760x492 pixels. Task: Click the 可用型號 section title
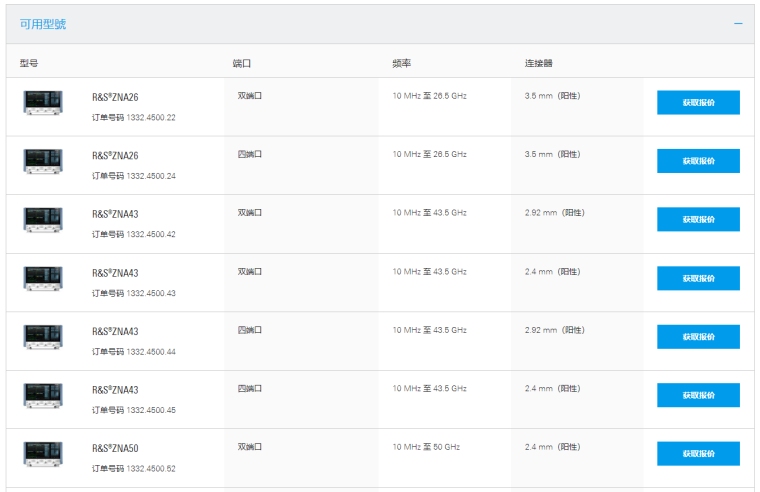(43, 24)
